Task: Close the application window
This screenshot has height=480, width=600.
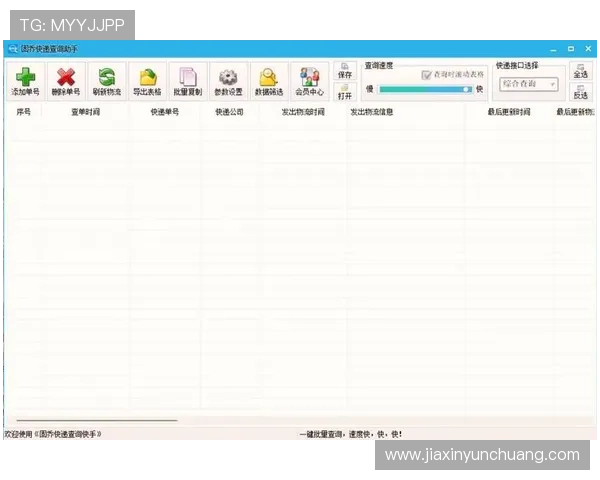Action: pyautogui.click(x=589, y=49)
